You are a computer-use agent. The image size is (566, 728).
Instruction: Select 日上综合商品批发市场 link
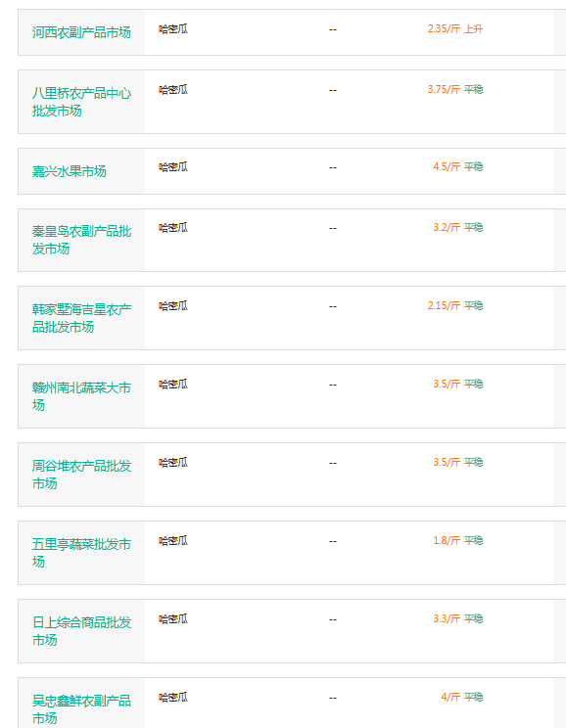(81, 631)
